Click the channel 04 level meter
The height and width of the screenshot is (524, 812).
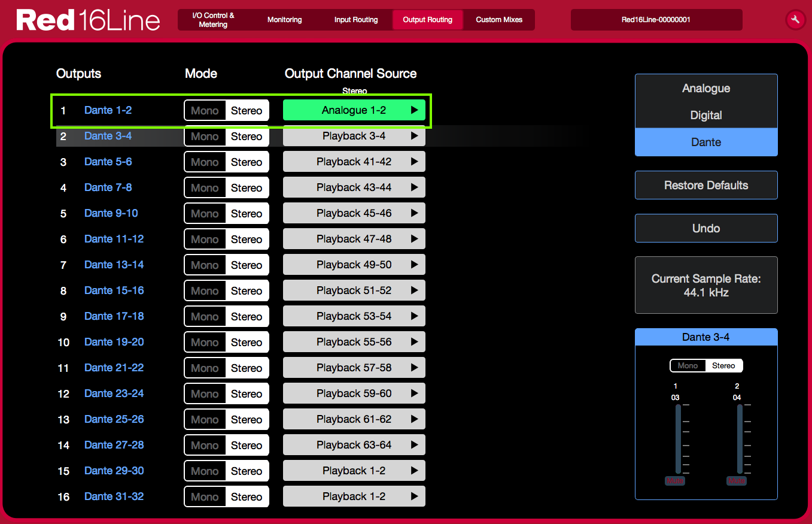(740, 439)
